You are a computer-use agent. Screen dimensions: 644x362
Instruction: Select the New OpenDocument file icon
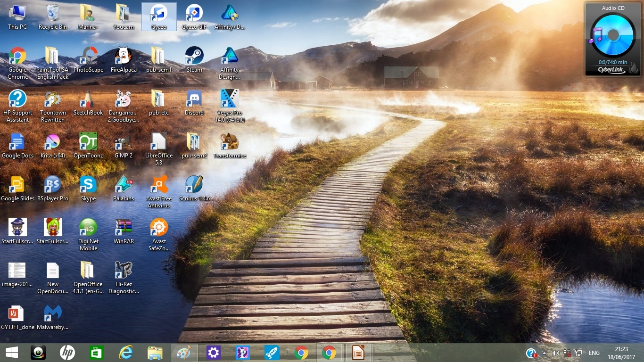(53, 278)
